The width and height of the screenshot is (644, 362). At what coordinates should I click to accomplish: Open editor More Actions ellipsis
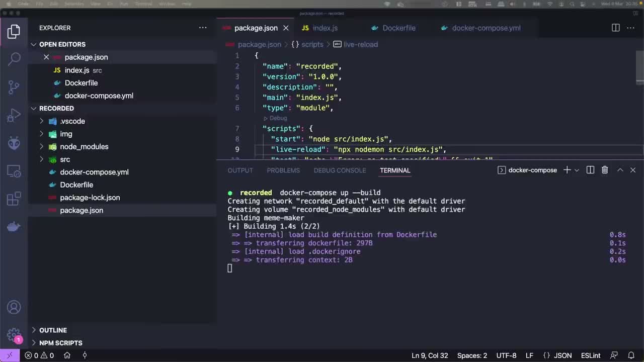[x=631, y=28]
